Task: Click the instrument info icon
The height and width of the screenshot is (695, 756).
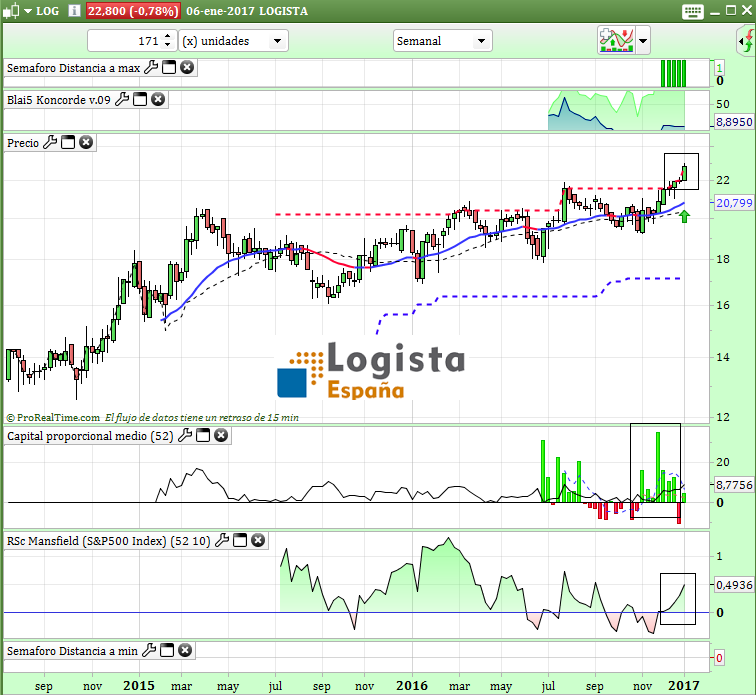Action: [x=74, y=11]
